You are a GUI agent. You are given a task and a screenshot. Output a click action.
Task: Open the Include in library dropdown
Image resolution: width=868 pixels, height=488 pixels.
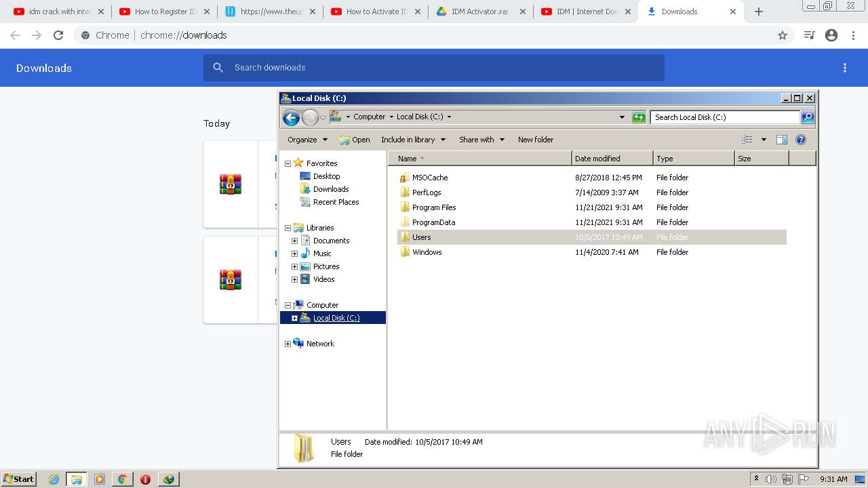tap(413, 140)
